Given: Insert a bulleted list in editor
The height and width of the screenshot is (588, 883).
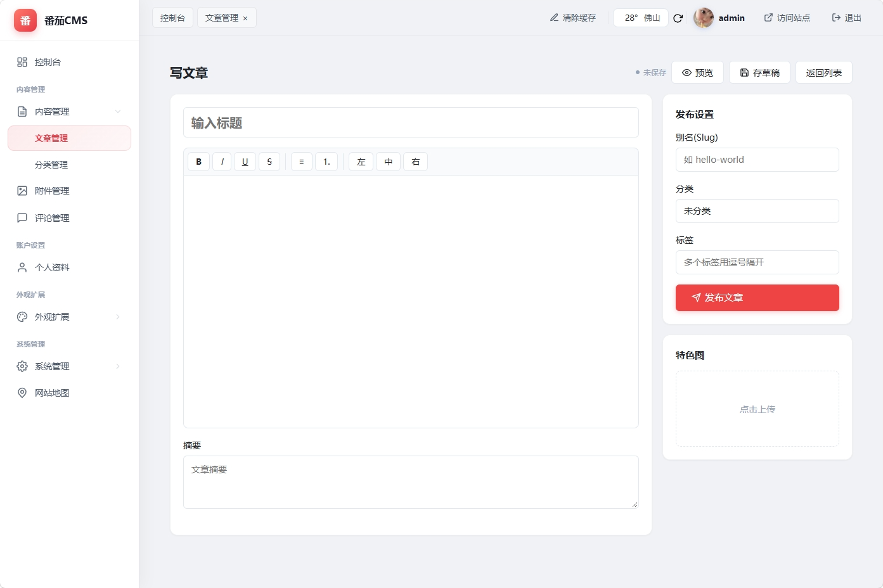Looking at the screenshot, I should 302,162.
